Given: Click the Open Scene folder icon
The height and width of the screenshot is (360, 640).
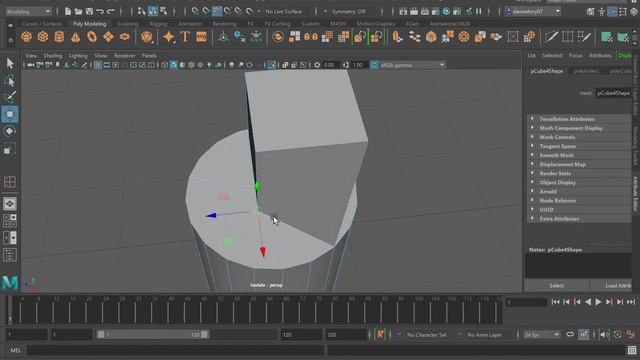Looking at the screenshot, I should (x=78, y=11).
